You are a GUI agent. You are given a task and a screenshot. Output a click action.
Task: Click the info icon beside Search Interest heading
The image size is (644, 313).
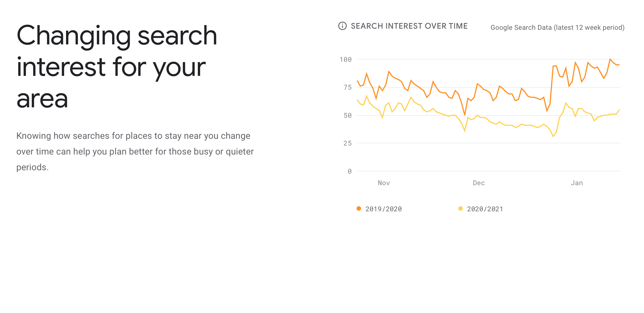[x=342, y=26]
